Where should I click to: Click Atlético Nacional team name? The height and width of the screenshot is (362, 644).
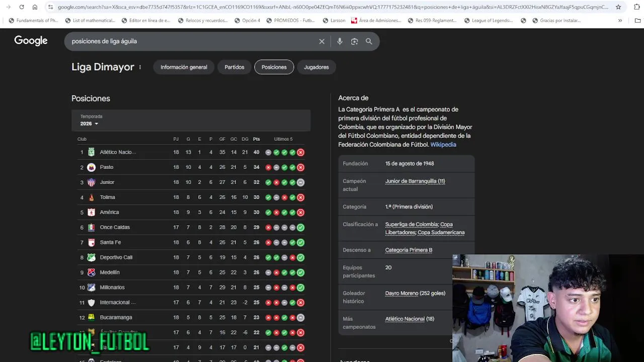(118, 152)
